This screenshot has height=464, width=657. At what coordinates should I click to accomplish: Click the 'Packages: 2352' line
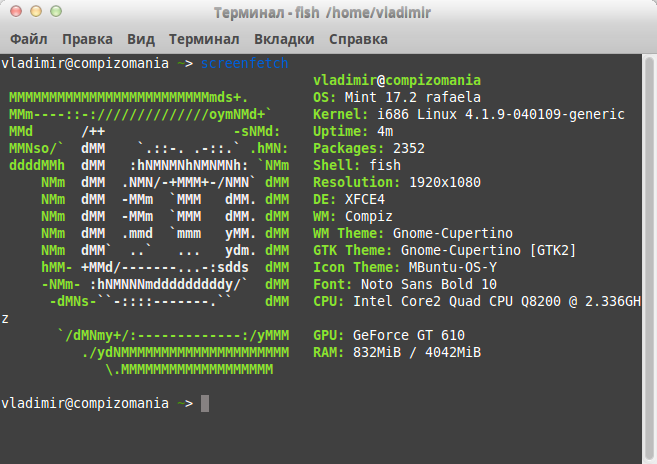[369, 148]
